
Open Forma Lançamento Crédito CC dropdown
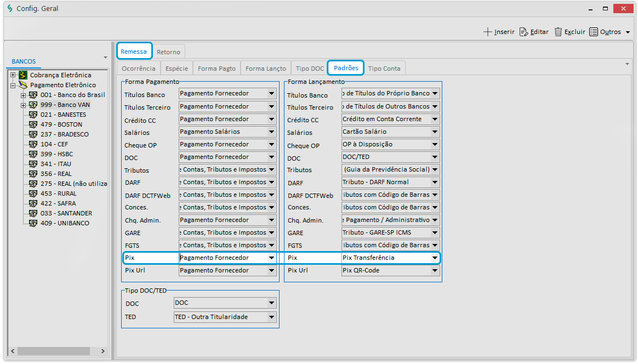tap(435, 120)
